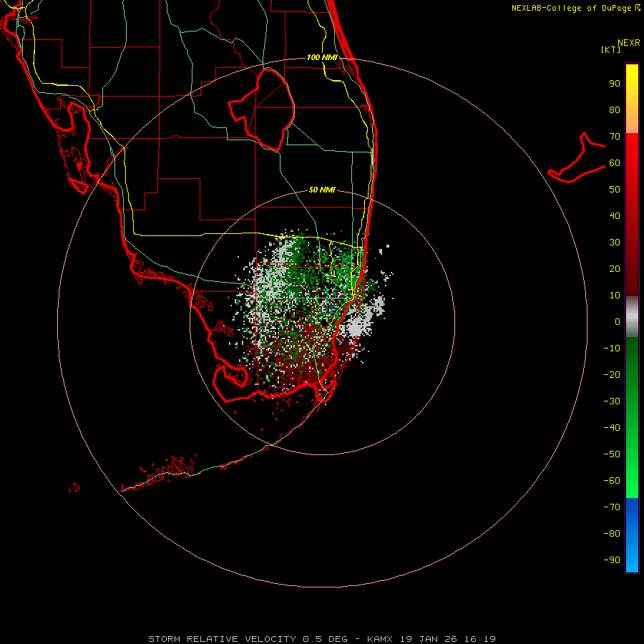This screenshot has width=644, height=644.
Task: Click the 20 value on the velocity scale
Action: [615, 268]
